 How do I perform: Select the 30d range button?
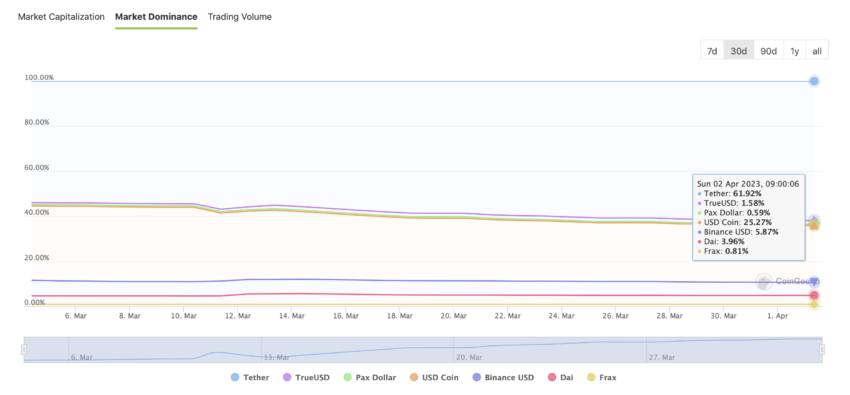pos(739,51)
